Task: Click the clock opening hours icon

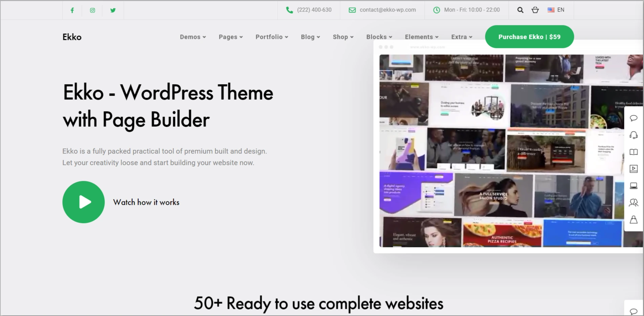Action: pos(437,10)
